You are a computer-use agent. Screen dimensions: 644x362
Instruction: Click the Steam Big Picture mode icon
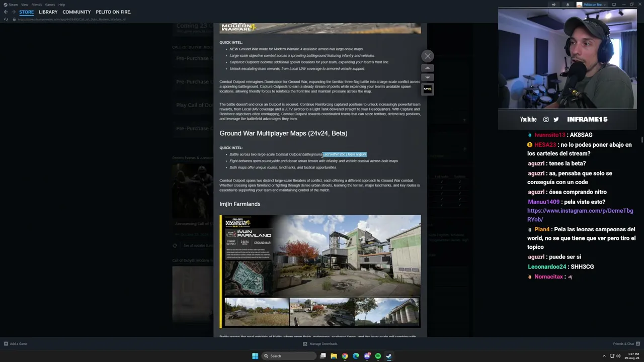pyautogui.click(x=614, y=5)
